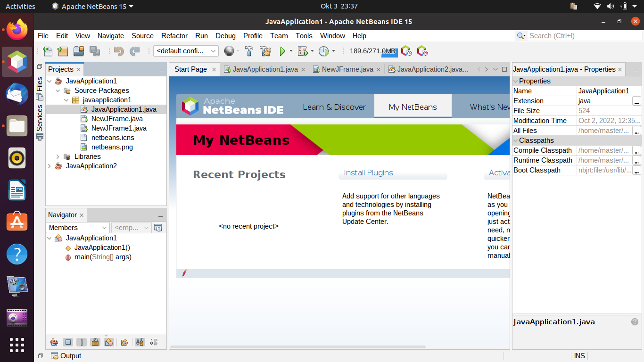This screenshot has width=644, height=362.
Task: Open Firefox from the dock
Action: (x=17, y=29)
